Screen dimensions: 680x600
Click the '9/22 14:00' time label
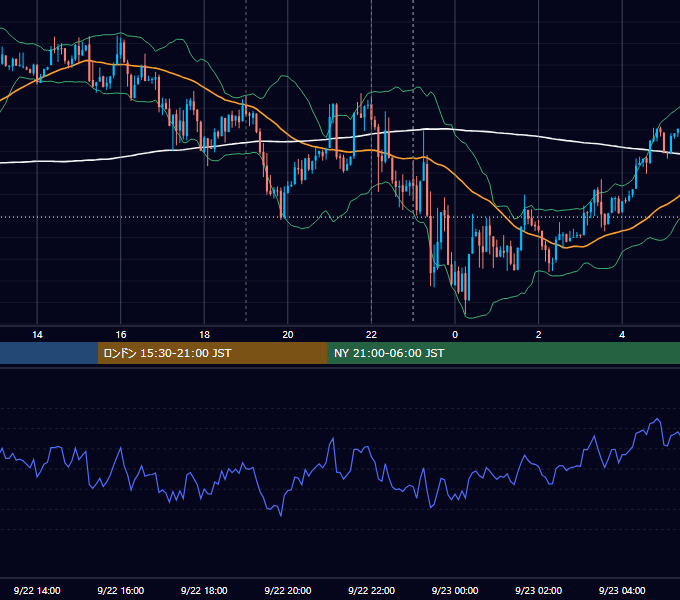37,590
